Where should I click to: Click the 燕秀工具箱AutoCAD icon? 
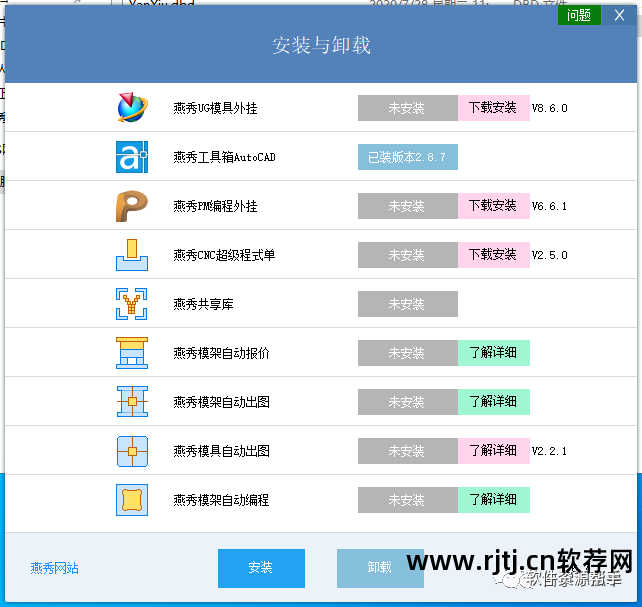[x=132, y=157]
